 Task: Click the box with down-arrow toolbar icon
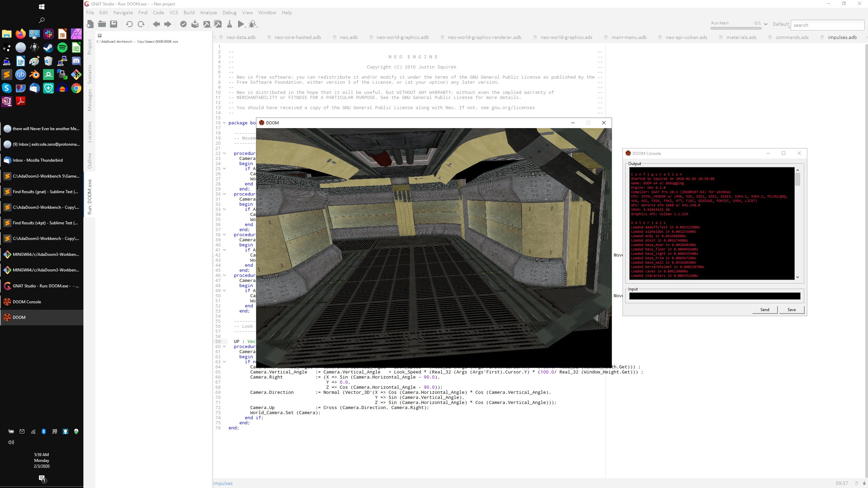[x=195, y=24]
